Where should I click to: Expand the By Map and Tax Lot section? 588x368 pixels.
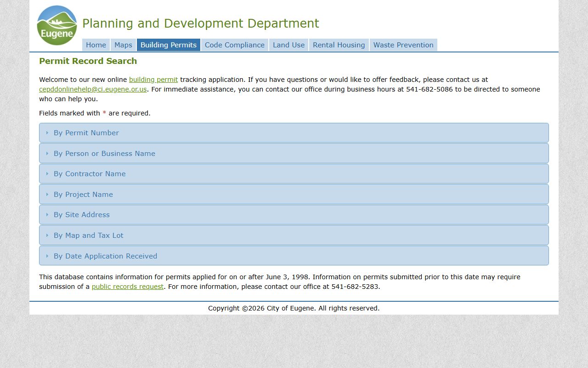294,235
